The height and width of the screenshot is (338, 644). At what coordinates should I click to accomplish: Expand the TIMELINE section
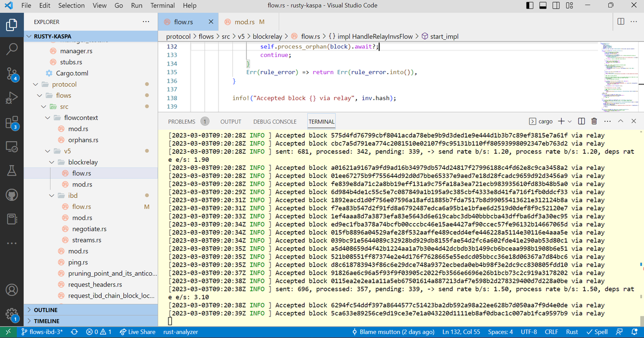point(90,321)
